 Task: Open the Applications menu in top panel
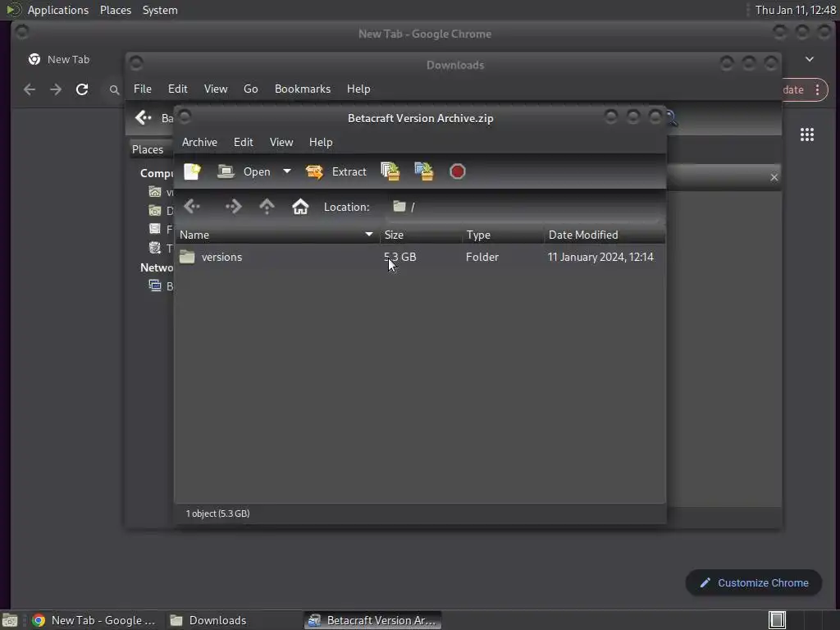[x=58, y=10]
